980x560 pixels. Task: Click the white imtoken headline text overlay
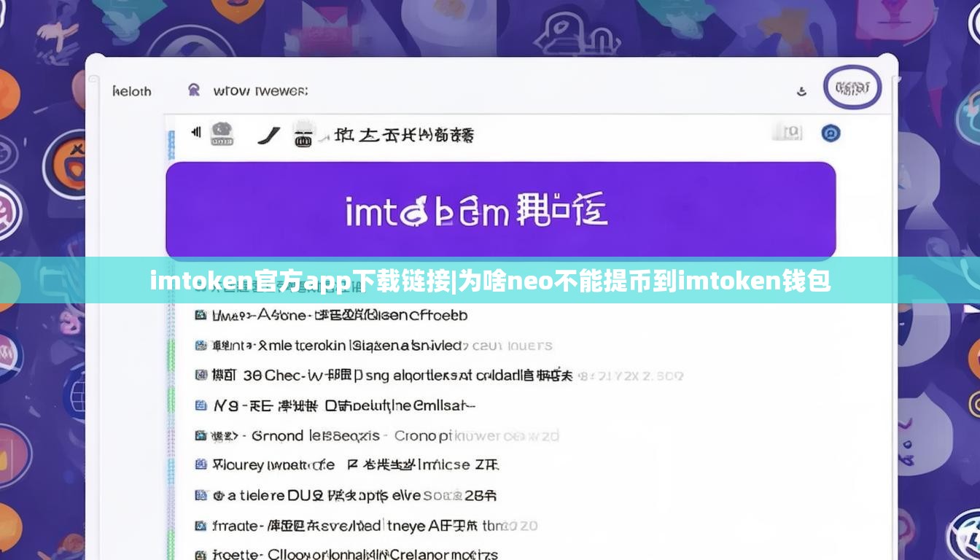click(x=490, y=281)
